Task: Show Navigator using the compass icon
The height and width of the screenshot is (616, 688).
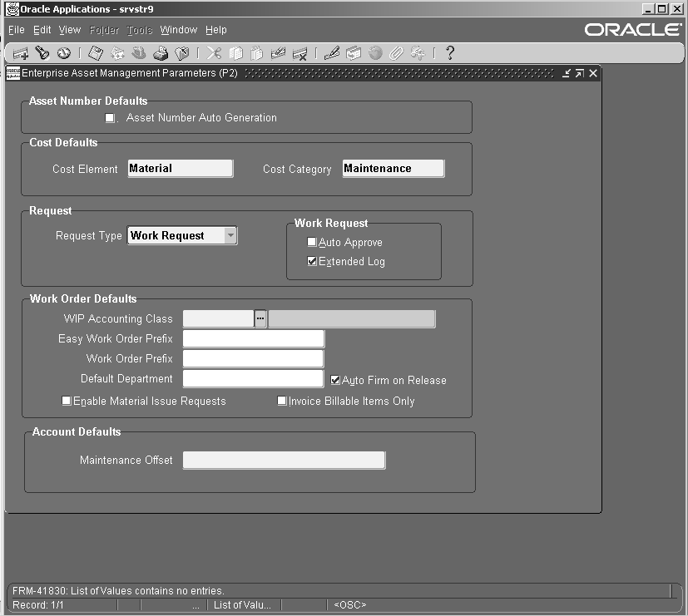Action: tap(64, 53)
